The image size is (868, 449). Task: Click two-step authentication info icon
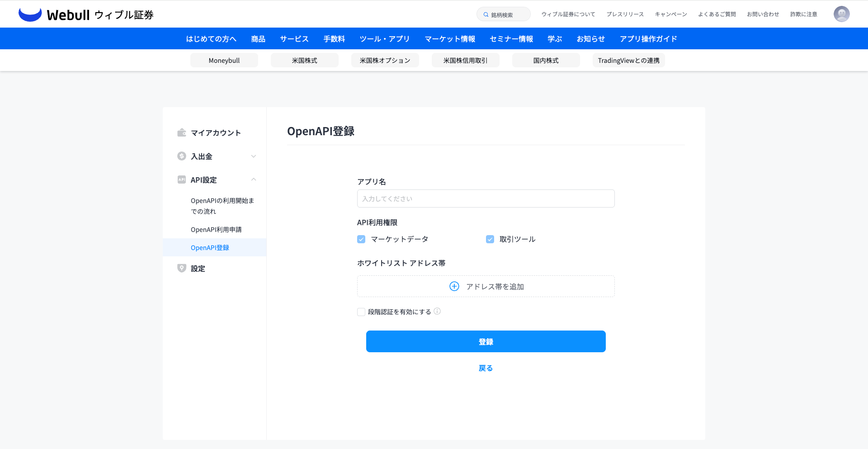tap(437, 311)
